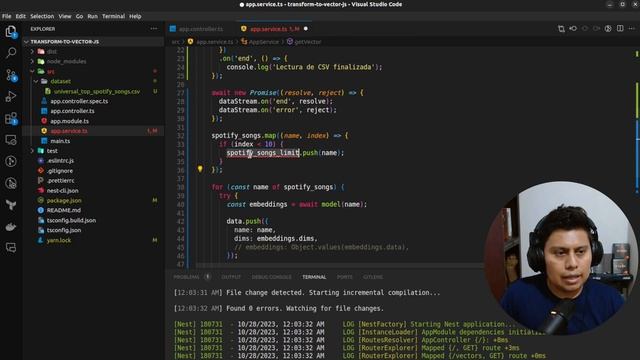Open the chat-style icon at bottom of activity bar
Image resolution: width=640 pixels, height=360 pixels.
(x=11, y=247)
